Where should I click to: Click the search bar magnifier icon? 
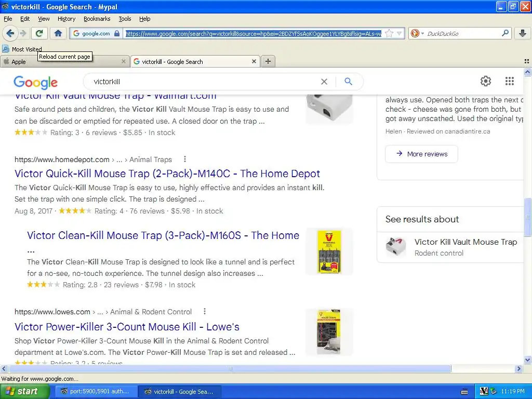pyautogui.click(x=505, y=33)
